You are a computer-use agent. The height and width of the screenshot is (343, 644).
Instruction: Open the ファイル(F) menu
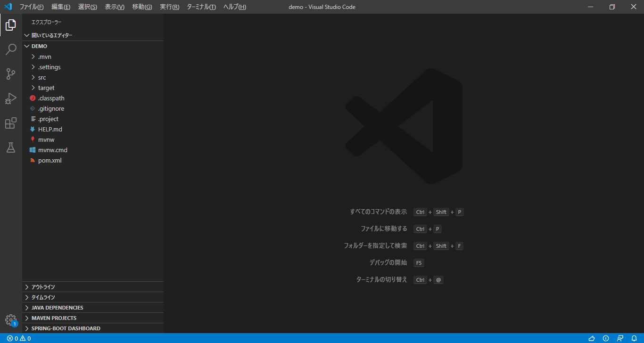click(x=32, y=7)
